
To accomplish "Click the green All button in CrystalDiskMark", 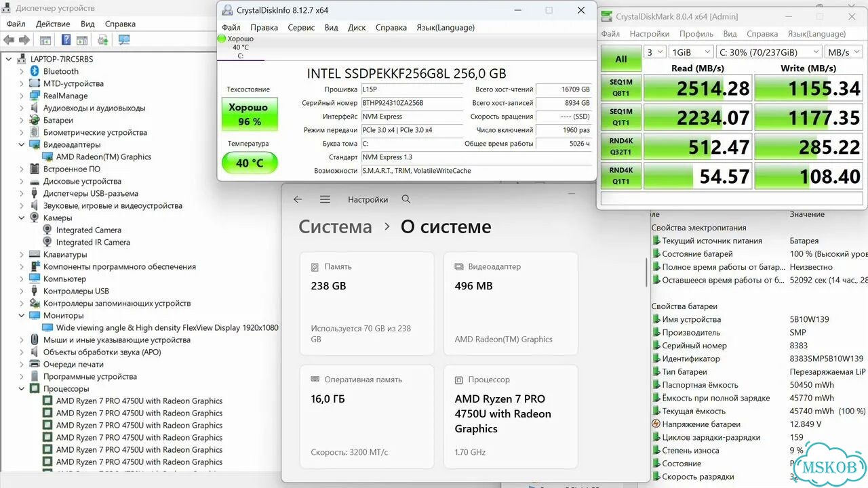I will click(620, 59).
